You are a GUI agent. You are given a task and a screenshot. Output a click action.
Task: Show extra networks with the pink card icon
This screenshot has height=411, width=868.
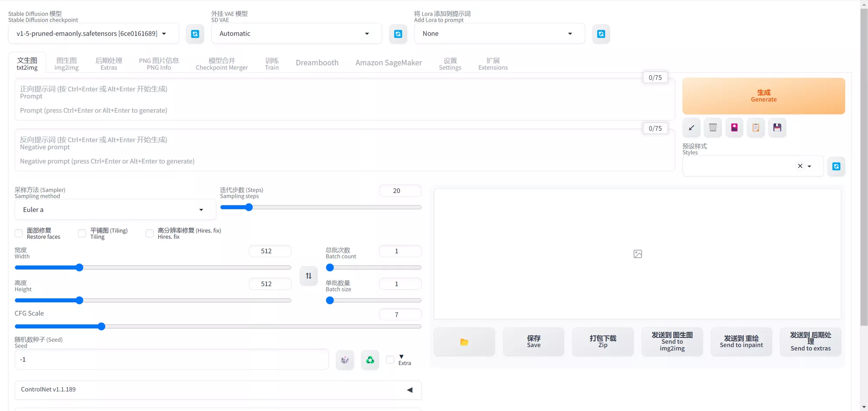pos(734,127)
